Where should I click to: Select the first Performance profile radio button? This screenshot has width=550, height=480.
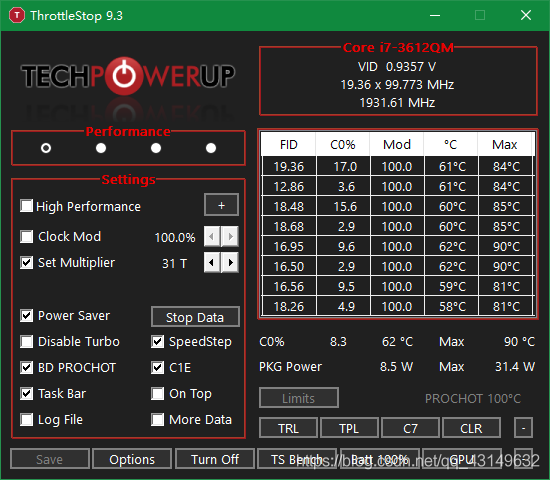coord(46,148)
